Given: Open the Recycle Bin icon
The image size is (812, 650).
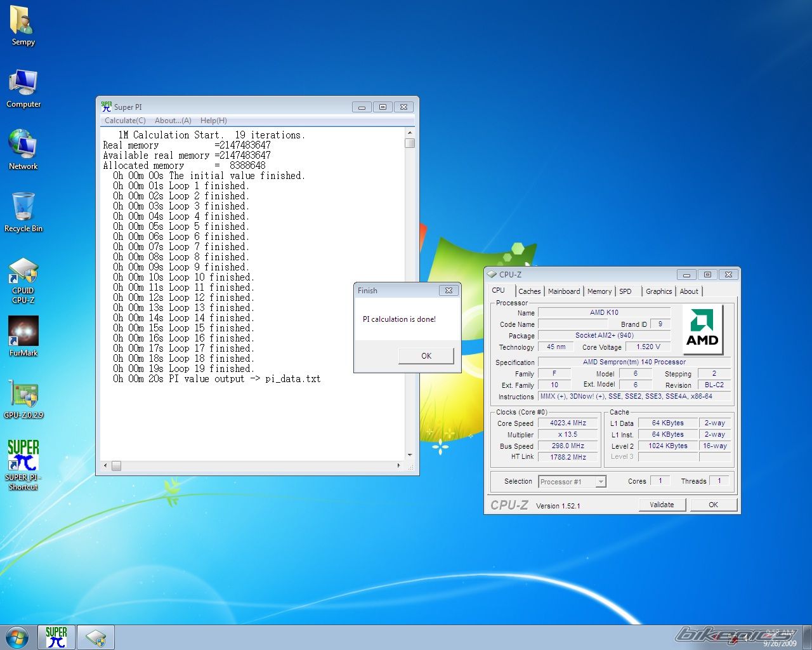Looking at the screenshot, I should coord(23,208).
